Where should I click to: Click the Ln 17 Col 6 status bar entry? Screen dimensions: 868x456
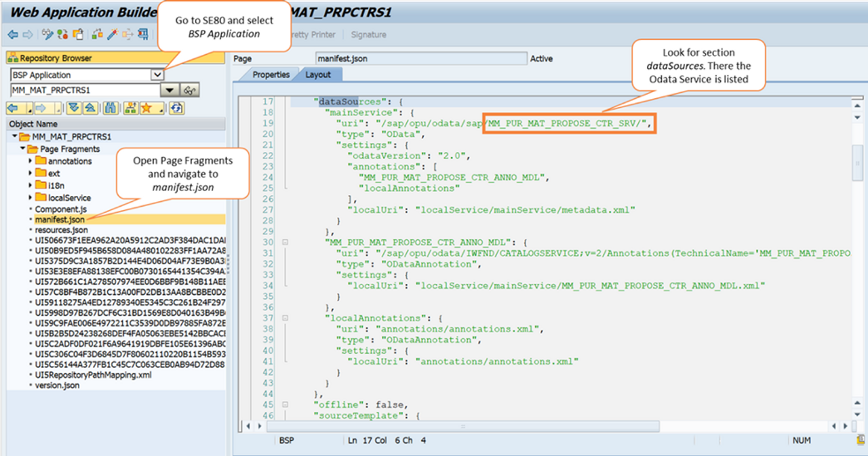pos(387,440)
